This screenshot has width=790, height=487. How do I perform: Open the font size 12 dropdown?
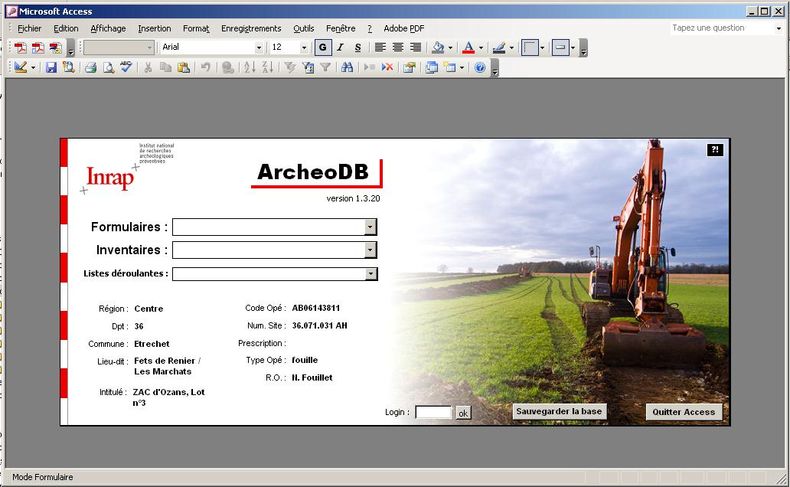pos(304,47)
